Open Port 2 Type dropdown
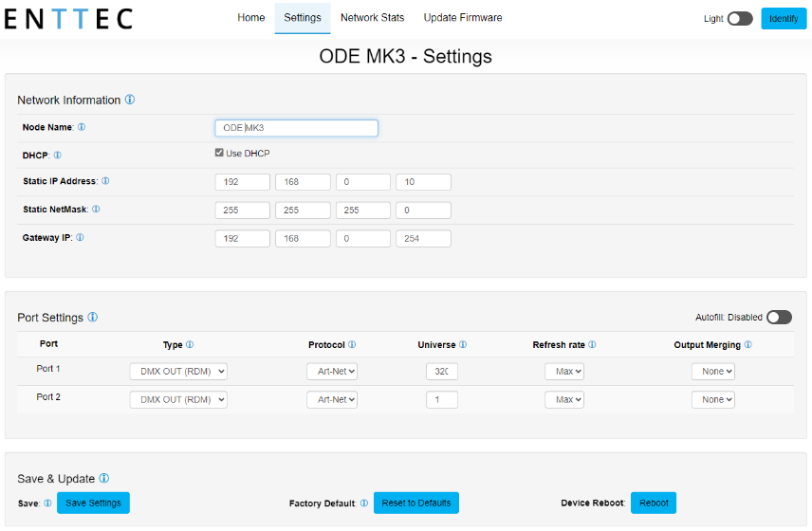 (x=178, y=399)
